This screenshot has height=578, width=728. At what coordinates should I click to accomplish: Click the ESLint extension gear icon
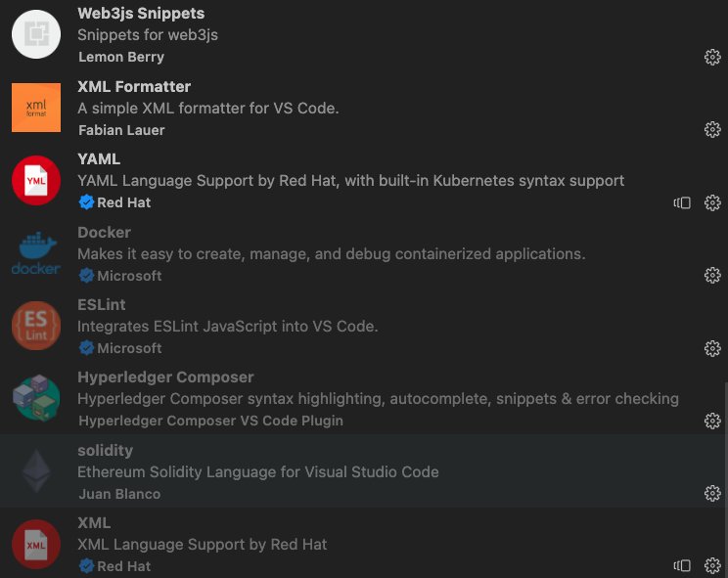tap(712, 348)
